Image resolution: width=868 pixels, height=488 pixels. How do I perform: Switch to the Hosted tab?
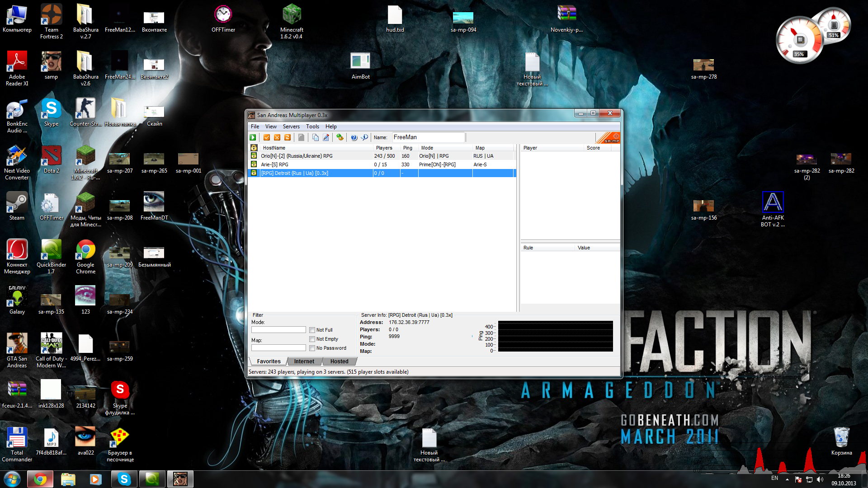(x=339, y=361)
